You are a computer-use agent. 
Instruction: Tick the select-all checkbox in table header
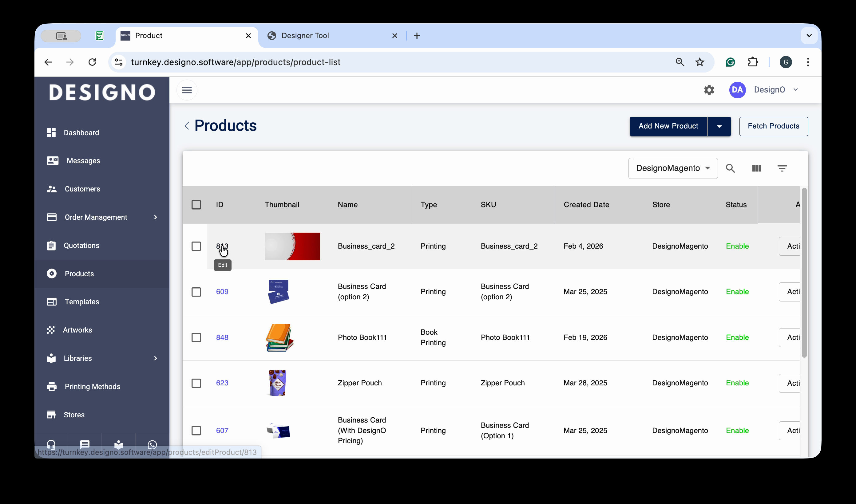point(196,205)
